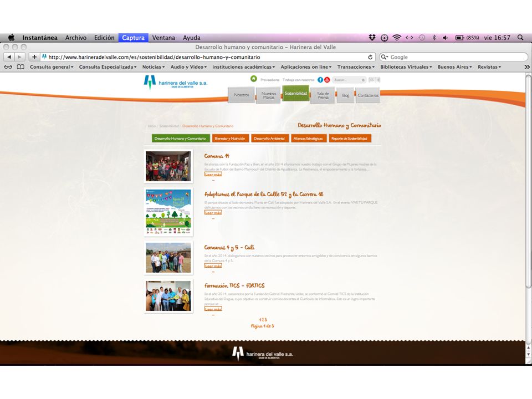Click the Bluetooth menu bar icon

[x=434, y=38]
